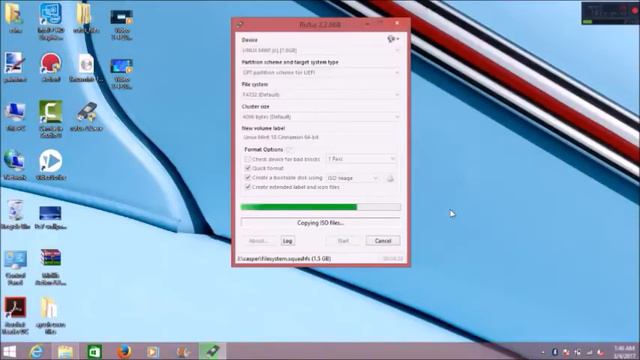Open the Device dropdown in Rufus
Viewport: 640px width, 360px height.
(320, 50)
